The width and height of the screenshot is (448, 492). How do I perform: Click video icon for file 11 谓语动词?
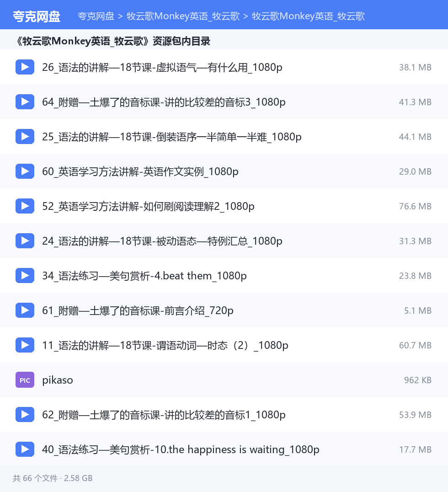(x=25, y=345)
